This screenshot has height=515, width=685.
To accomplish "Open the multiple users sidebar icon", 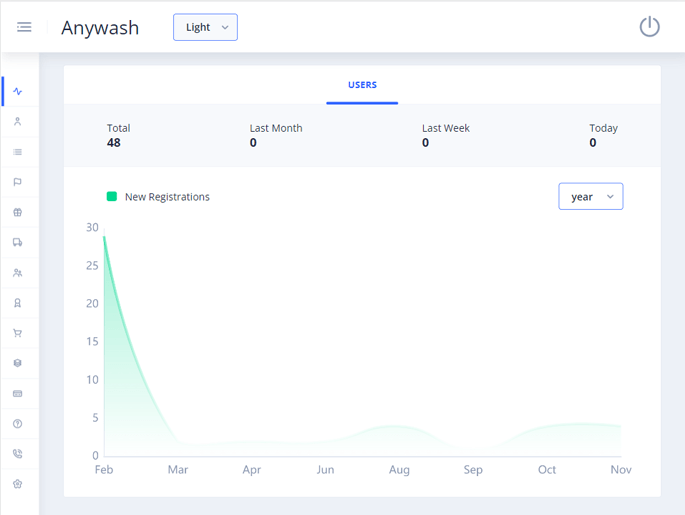I will (x=17, y=273).
